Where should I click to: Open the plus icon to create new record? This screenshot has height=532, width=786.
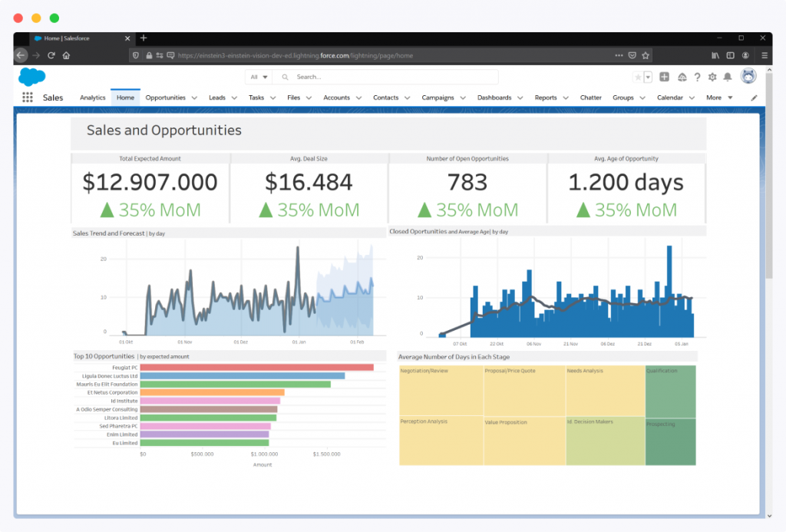[665, 77]
